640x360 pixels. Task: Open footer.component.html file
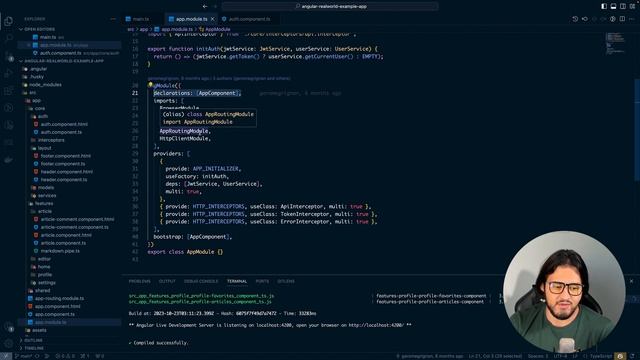65,156
